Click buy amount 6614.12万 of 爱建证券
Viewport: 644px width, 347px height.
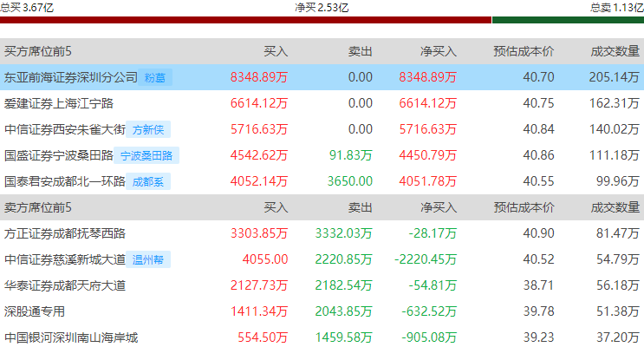pyautogui.click(x=259, y=103)
